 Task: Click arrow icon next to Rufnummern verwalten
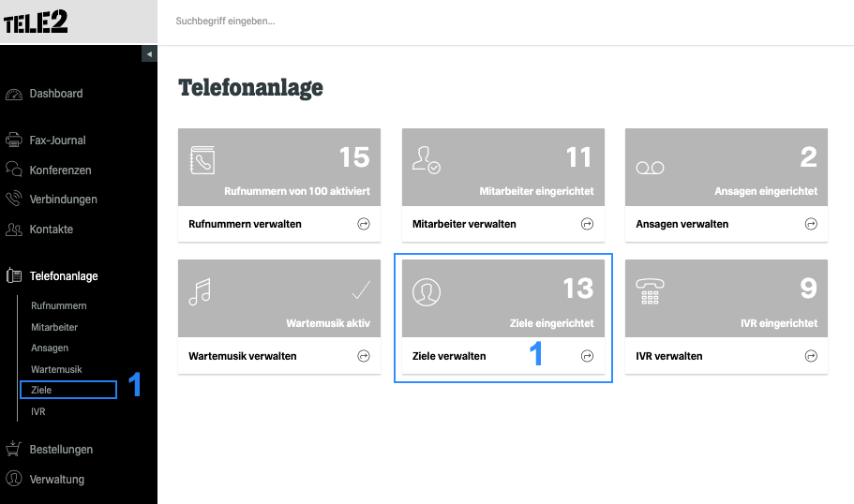364,224
